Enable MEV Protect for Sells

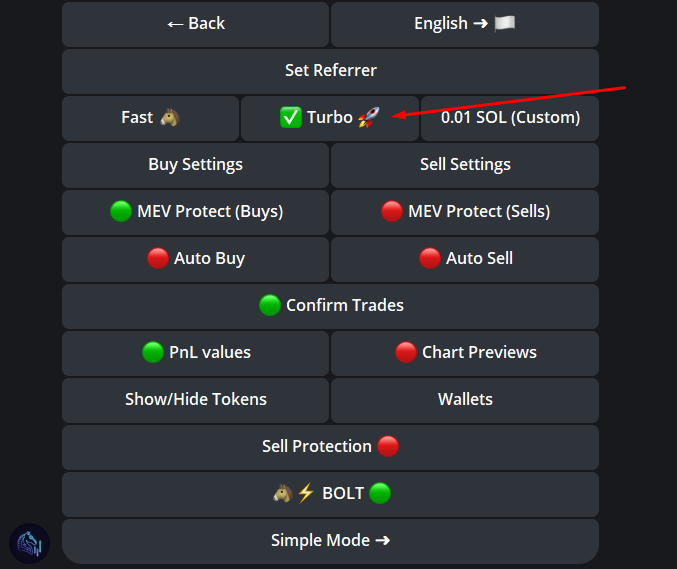point(465,212)
